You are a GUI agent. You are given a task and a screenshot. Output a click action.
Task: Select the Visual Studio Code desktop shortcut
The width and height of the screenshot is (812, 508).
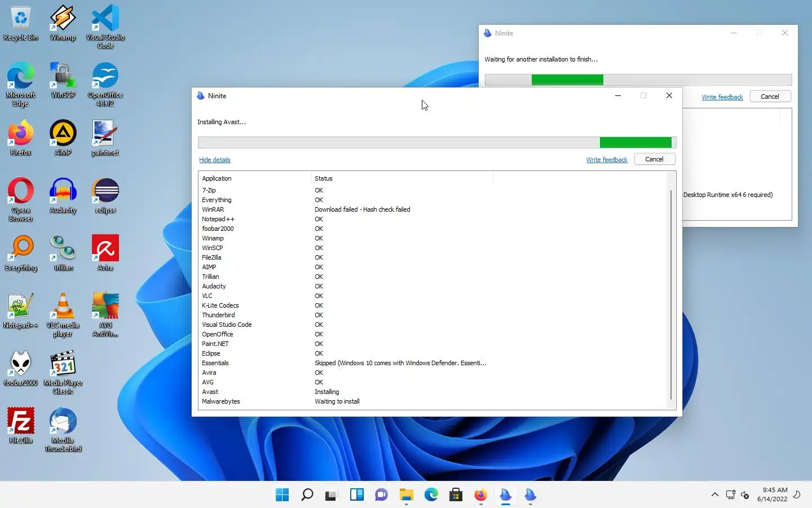(105, 27)
